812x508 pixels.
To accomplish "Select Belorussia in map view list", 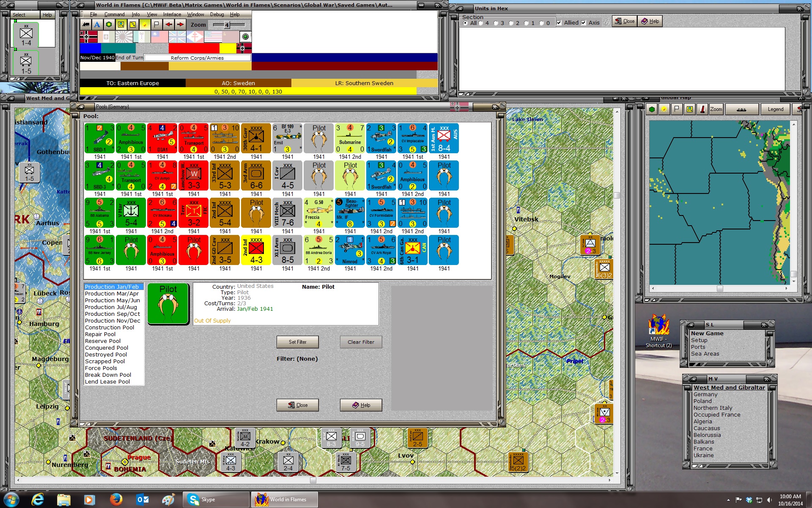I will pyautogui.click(x=707, y=435).
